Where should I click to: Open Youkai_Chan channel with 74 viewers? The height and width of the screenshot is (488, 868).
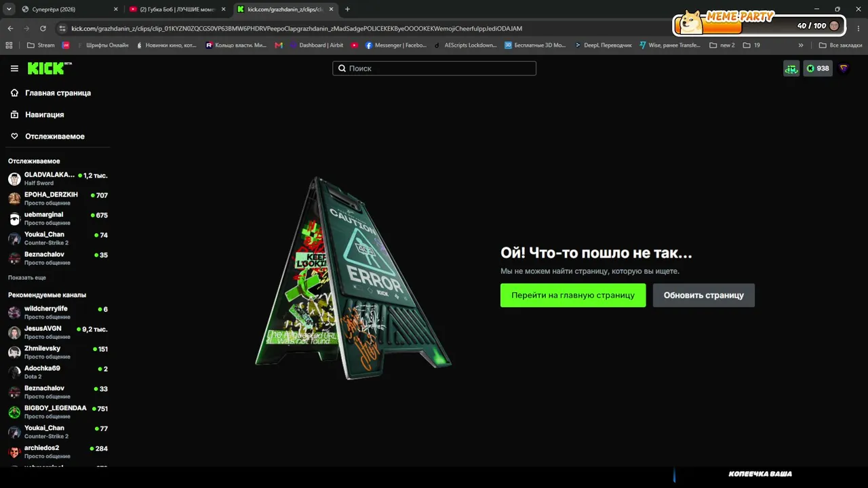pos(58,239)
